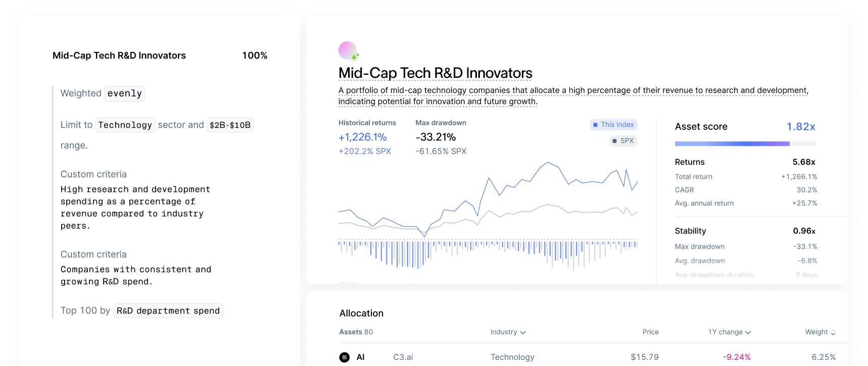This screenshot has height=366, width=868.
Task: Toggle the SPX chart legend
Action: coord(623,141)
